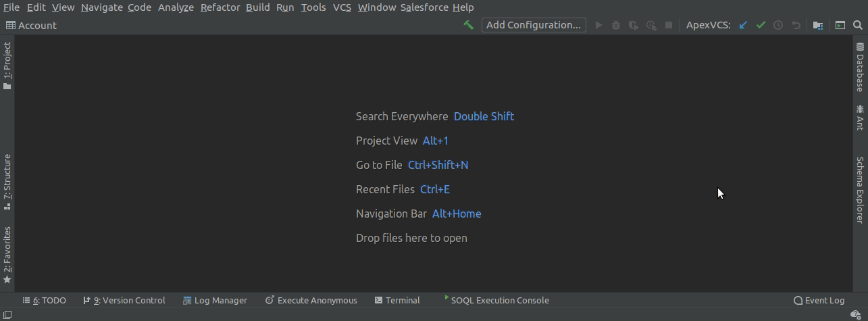
Task: Click the Account navigation bar item
Action: coord(32,25)
